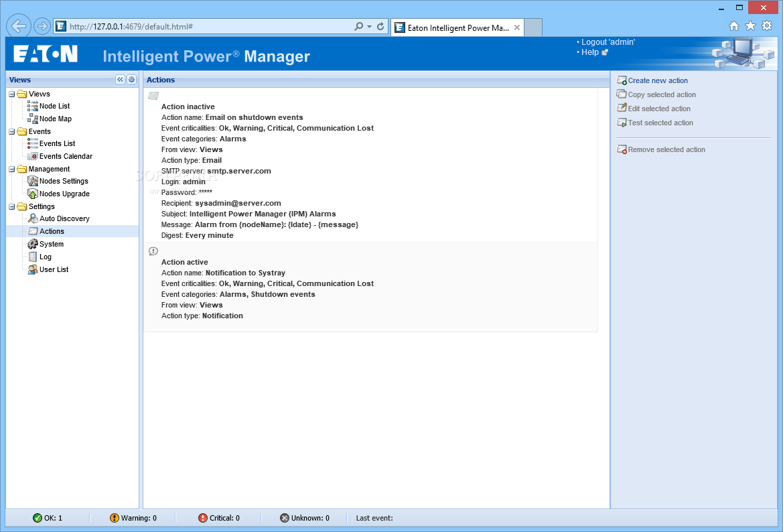
Task: Click Remove selected action
Action: click(x=666, y=149)
